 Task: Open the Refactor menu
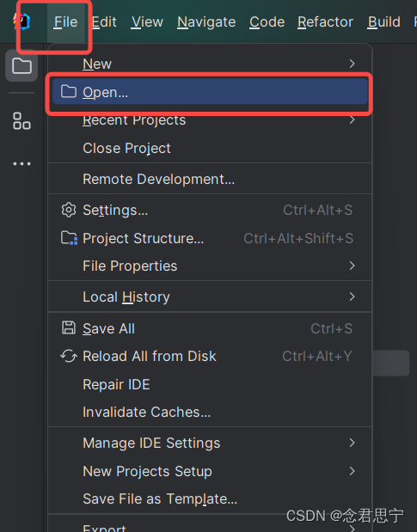click(325, 22)
